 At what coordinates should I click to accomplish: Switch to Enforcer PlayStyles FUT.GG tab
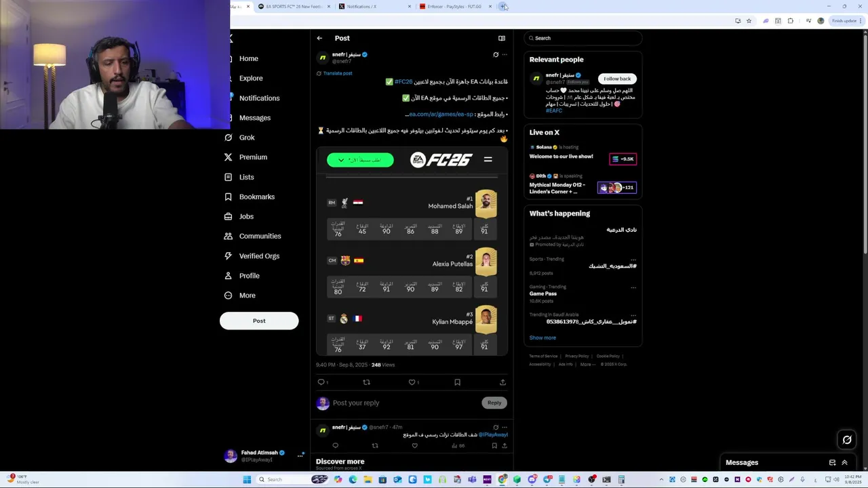click(x=455, y=7)
